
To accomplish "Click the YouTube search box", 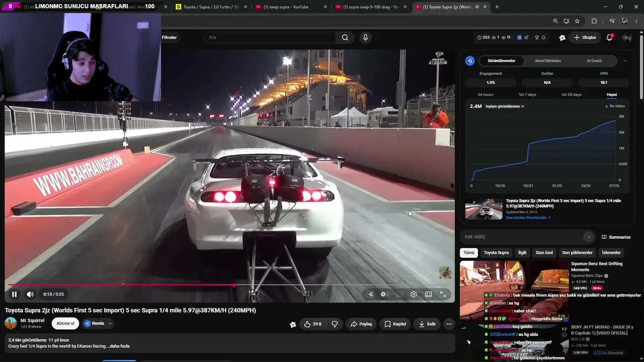I will 269,37.
